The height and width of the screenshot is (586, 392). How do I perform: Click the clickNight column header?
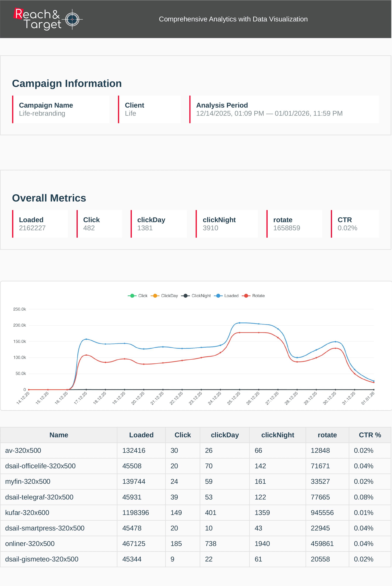click(278, 435)
